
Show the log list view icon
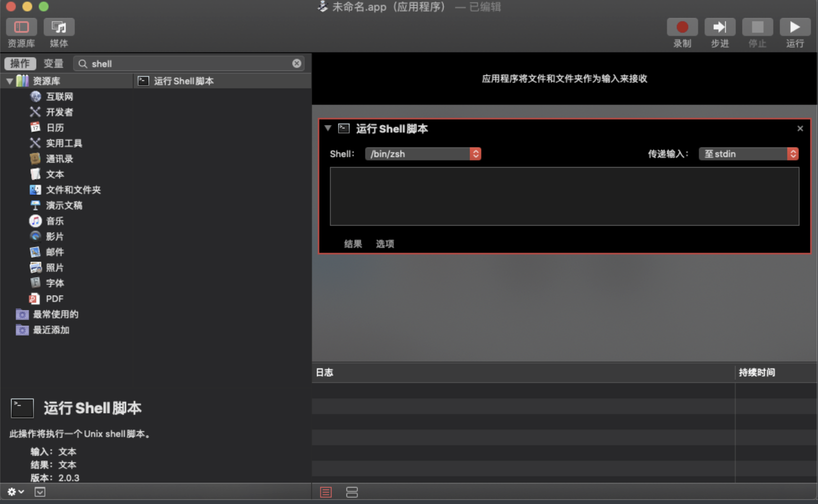pyautogui.click(x=326, y=492)
